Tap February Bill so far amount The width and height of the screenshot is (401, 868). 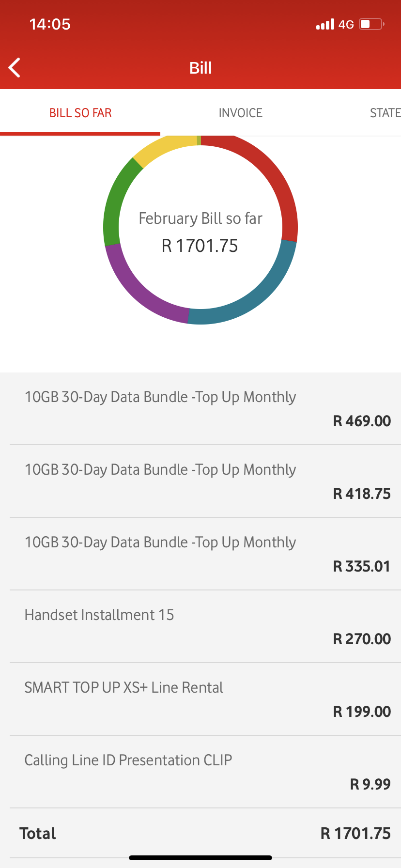200,246
